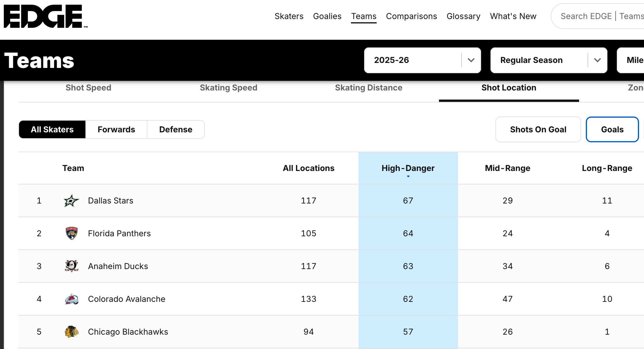Viewport: 644px width, 349px height.
Task: Click the EDGE logo
Action: point(44,16)
